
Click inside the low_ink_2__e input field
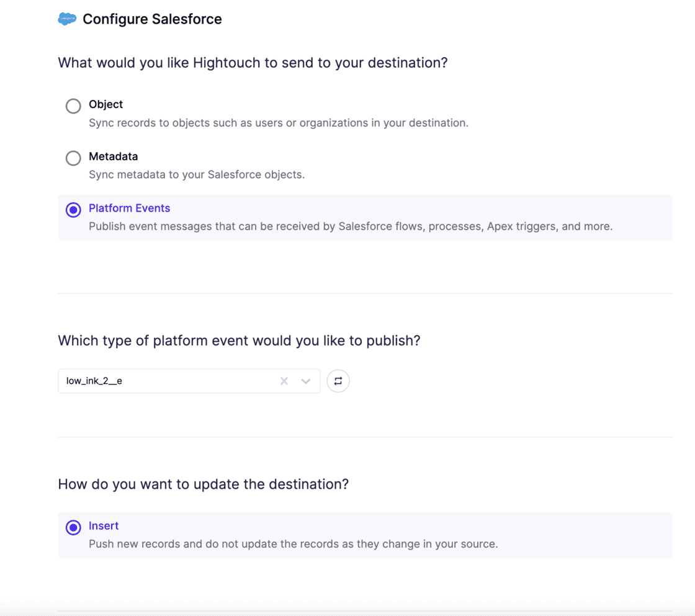[x=155, y=381]
